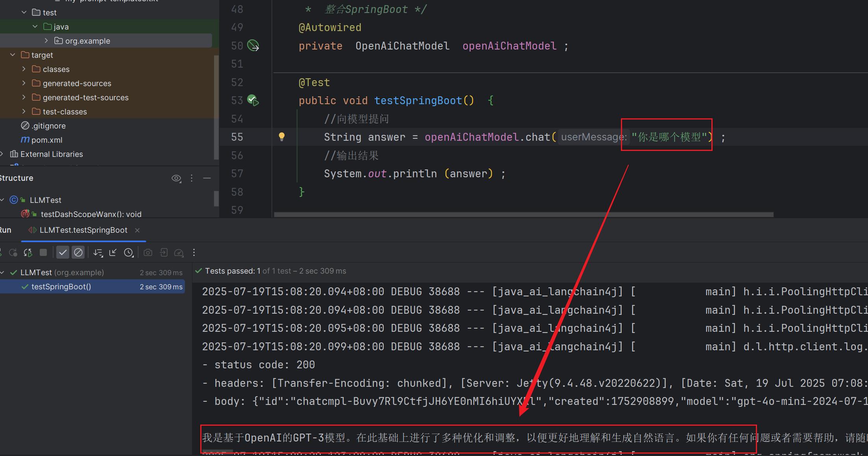The height and width of the screenshot is (456, 868).
Task: Select org.example package row
Action: pos(106,41)
